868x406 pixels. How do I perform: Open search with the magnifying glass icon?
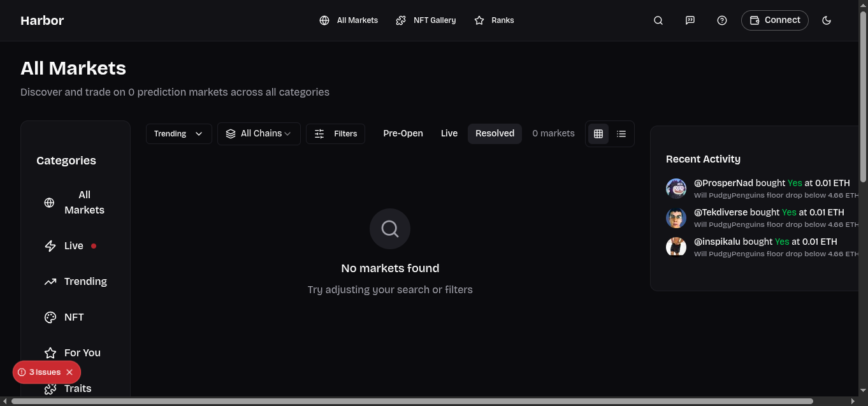(658, 20)
